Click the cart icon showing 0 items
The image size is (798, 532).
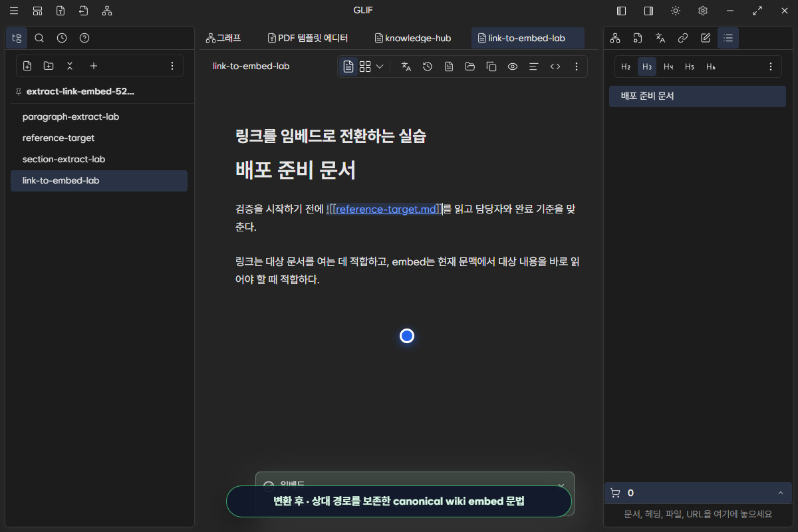pos(615,493)
